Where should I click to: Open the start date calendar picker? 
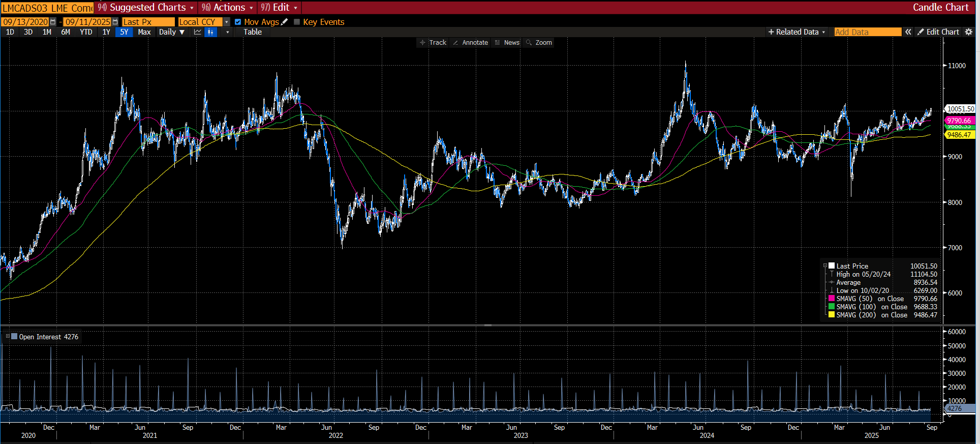(53, 22)
